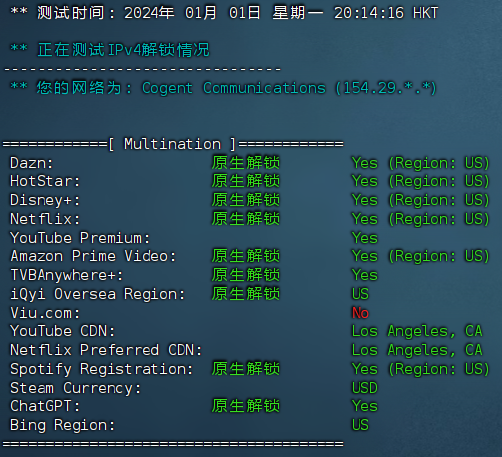Click the 'HotStar:' label
Viewport: 502px width, 457px height.
[x=45, y=181]
